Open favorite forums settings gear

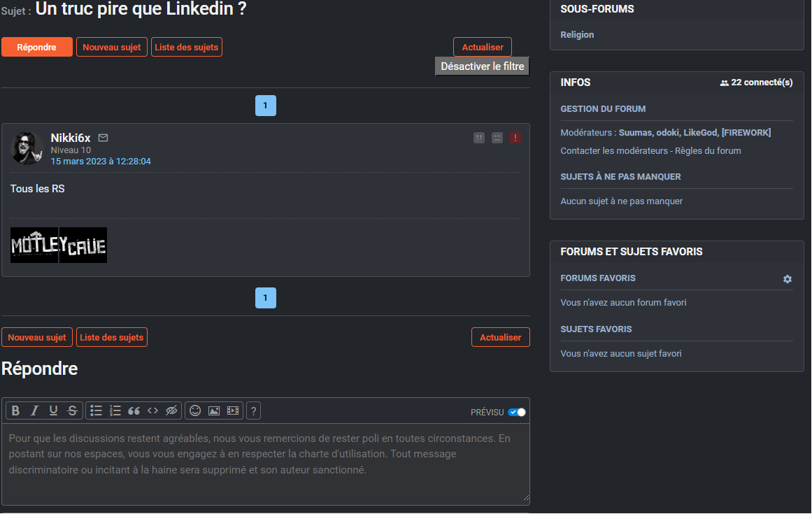coord(787,279)
